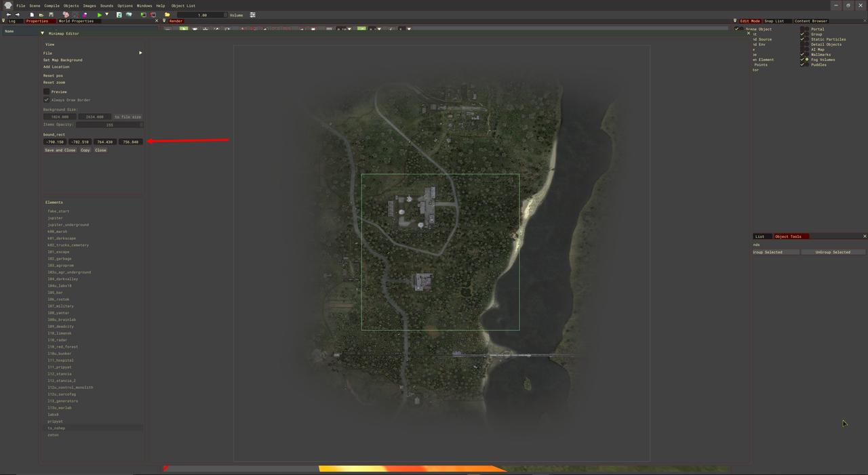Open the folder icon next to the Volume field

[x=167, y=14]
